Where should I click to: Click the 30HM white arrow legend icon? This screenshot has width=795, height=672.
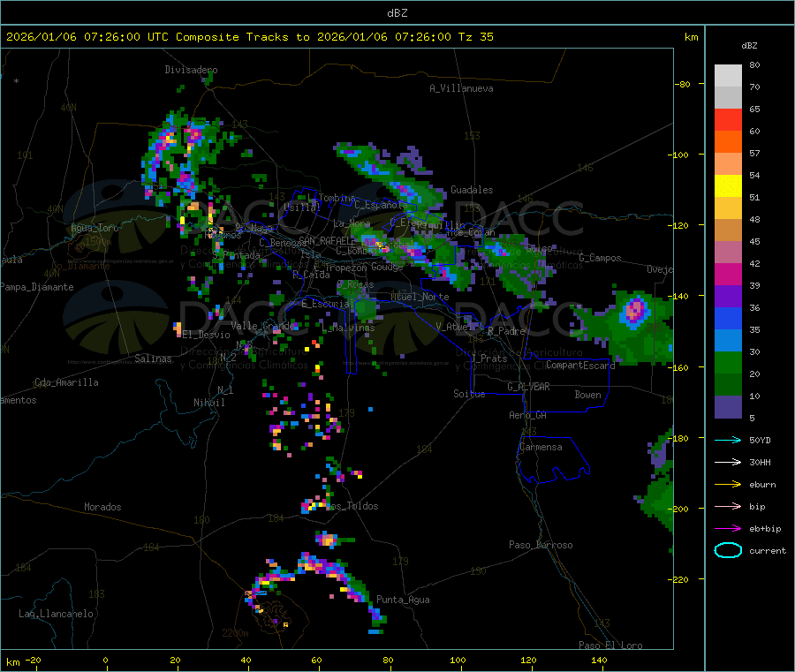[728, 462]
